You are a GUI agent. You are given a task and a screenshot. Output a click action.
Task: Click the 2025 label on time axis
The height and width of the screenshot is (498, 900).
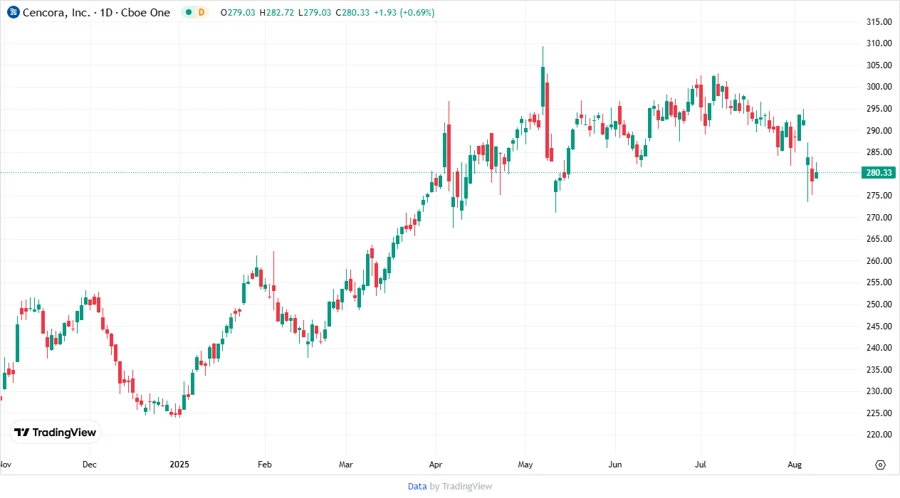(179, 465)
